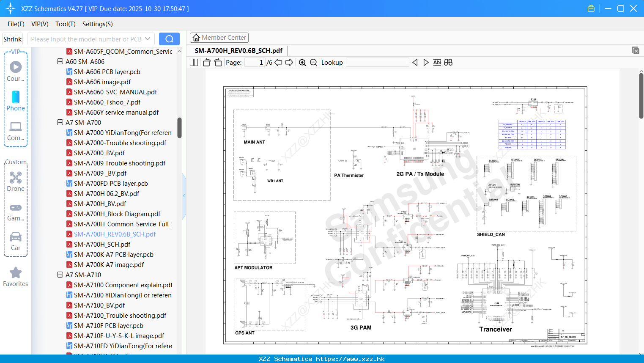Viewport: 644px width, 363px height.
Task: Collapse the file tree side panel handle
Action: click(184, 196)
